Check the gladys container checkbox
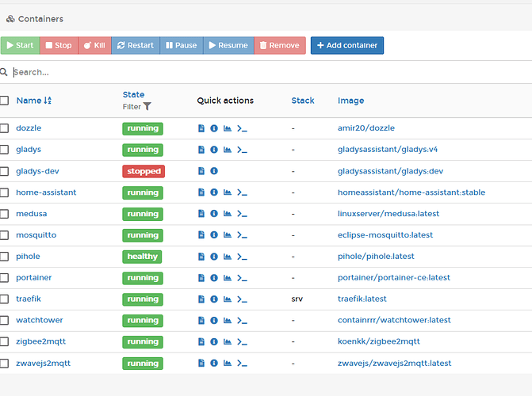The image size is (532, 396). click(4, 150)
